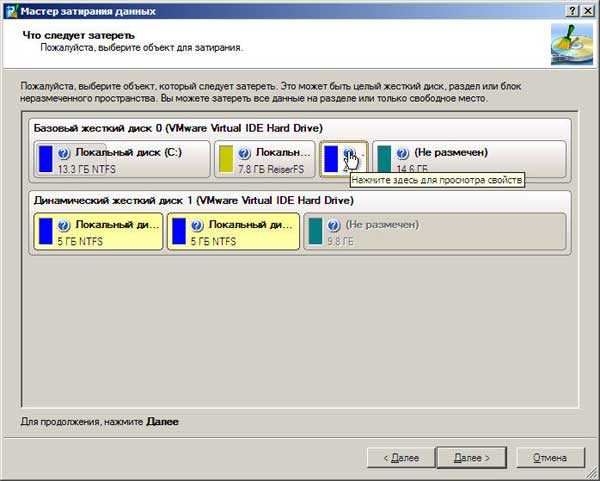This screenshot has width=600, height=481.
Task: Open properties of 7.8 GB ReiserFS partition
Action: (244, 153)
